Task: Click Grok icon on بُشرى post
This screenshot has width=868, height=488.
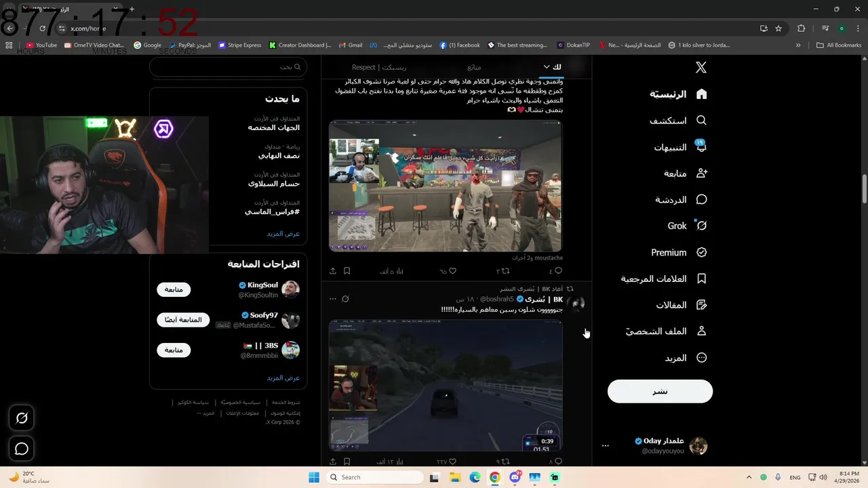Action: tap(345, 299)
